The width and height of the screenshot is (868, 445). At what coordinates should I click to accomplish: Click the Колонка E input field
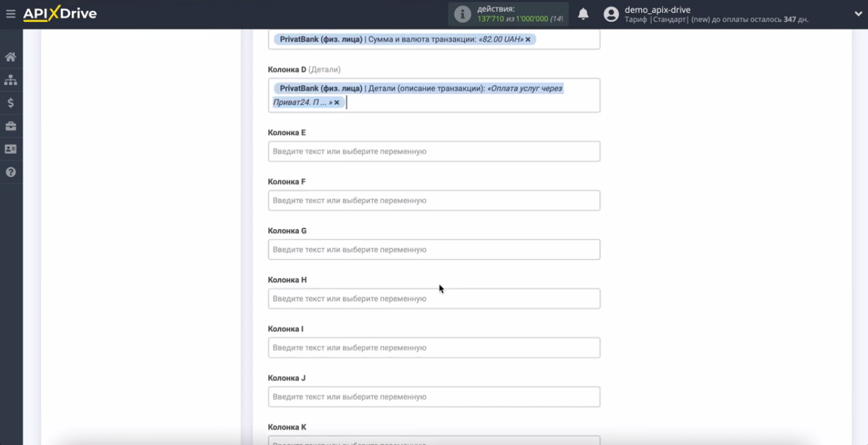[434, 151]
